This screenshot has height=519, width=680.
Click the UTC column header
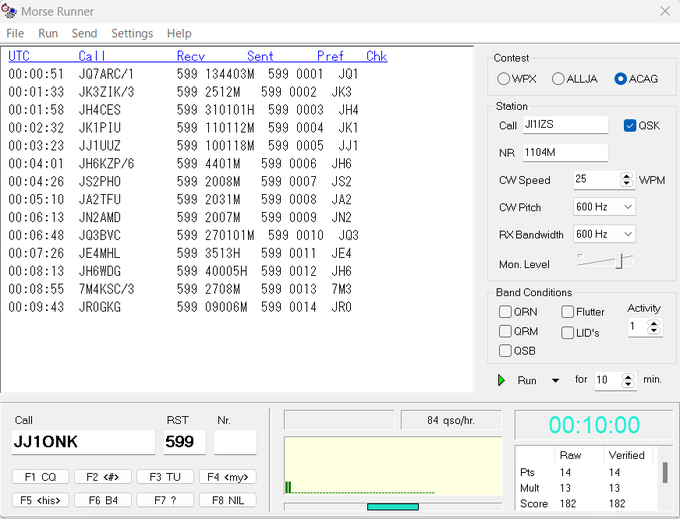tap(19, 56)
